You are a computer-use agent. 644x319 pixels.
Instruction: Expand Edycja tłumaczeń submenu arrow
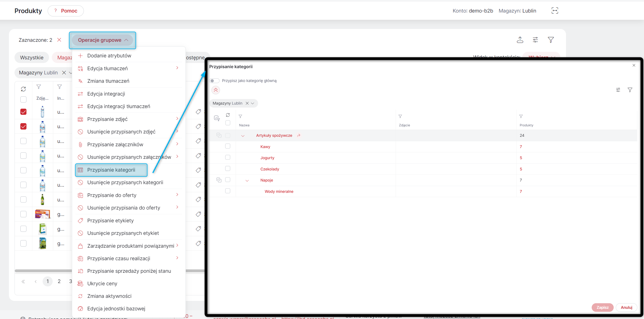click(x=177, y=68)
